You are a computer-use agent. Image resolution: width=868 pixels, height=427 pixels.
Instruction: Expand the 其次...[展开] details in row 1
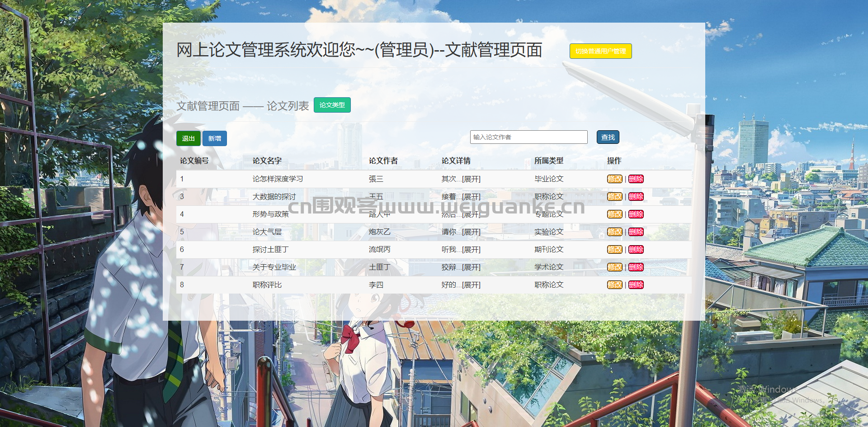(x=471, y=179)
